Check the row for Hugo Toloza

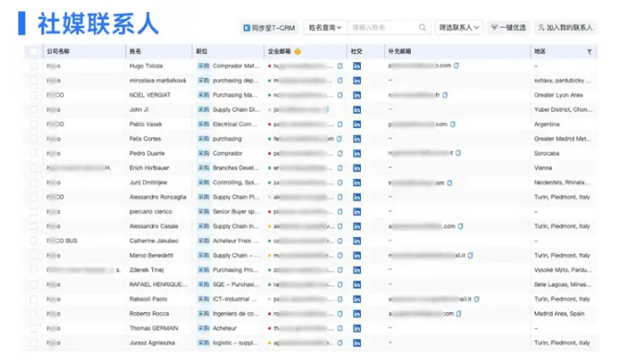click(x=33, y=66)
